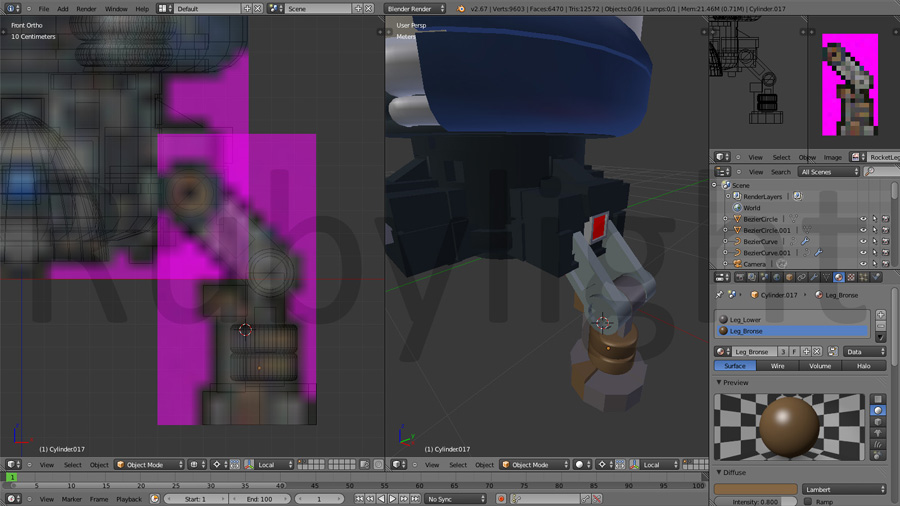900x506 pixels.
Task: Open the Playback menu in timeline
Action: (x=129, y=498)
